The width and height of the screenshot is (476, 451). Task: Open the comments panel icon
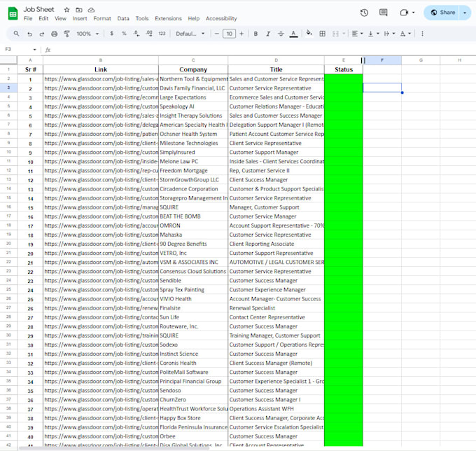coord(384,13)
